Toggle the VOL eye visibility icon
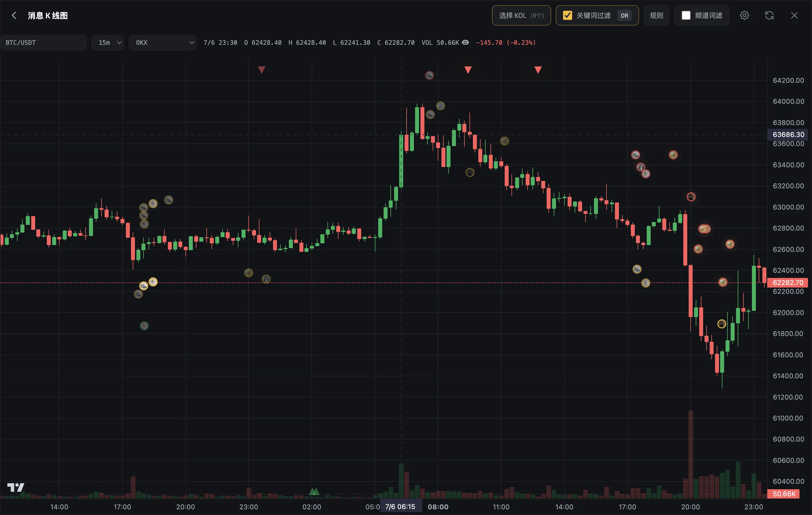 point(465,43)
